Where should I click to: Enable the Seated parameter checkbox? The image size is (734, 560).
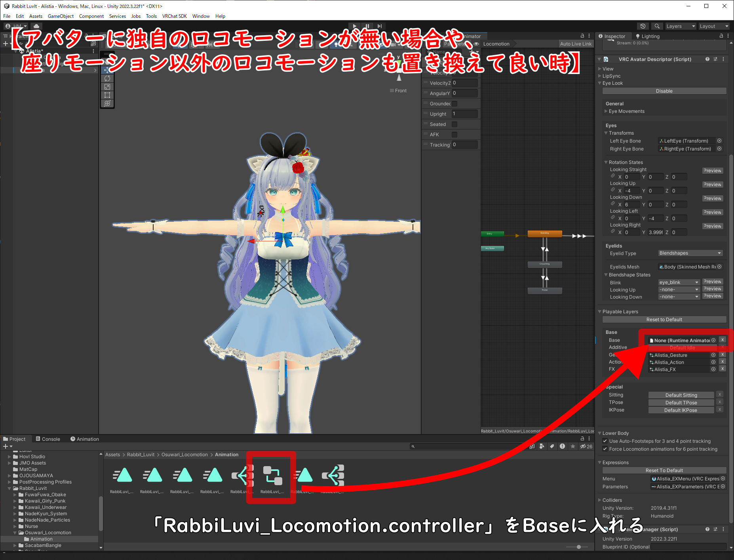coord(454,124)
